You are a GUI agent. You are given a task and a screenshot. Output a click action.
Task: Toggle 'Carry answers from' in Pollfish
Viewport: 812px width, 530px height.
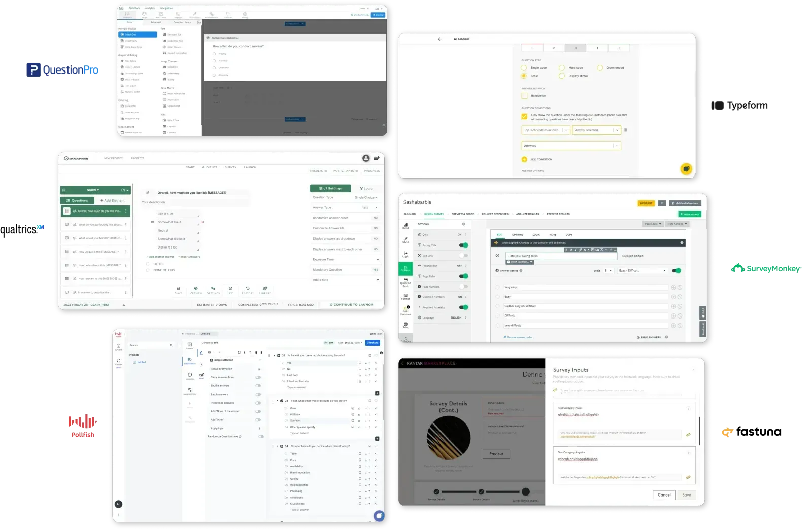tap(258, 377)
